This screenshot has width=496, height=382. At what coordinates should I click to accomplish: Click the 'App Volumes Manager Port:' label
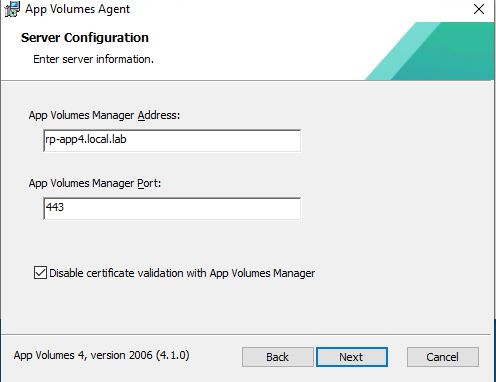pos(95,183)
